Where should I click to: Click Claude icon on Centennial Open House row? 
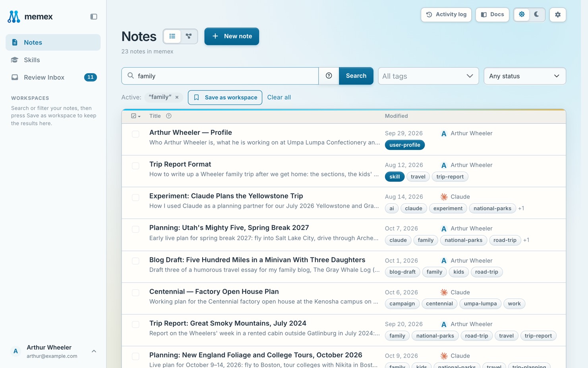tap(444, 292)
